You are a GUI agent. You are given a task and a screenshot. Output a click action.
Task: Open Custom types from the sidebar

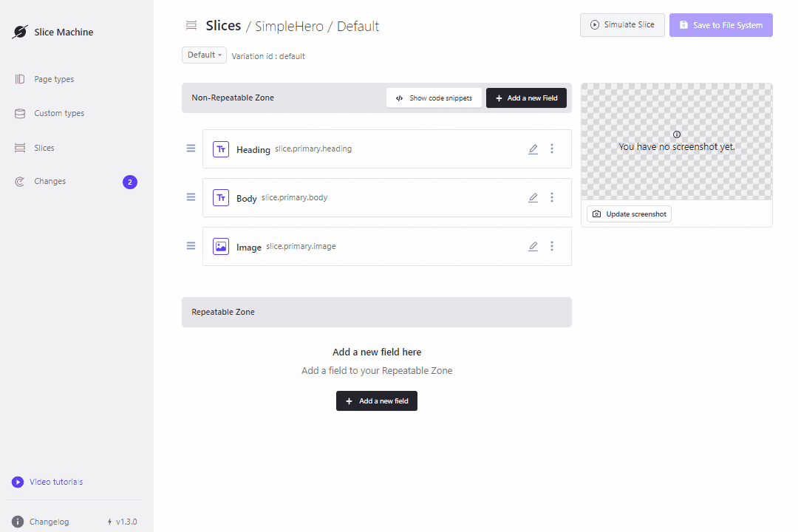18,113
